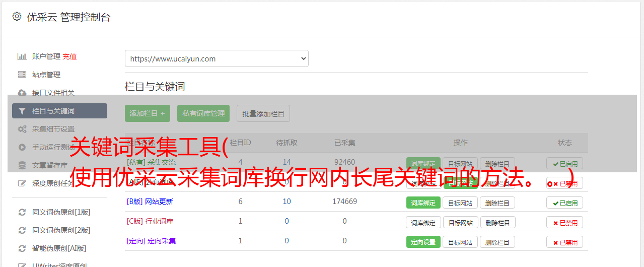Click the 私有词库管理 button
This screenshot has height=267, width=644.
coord(203,113)
